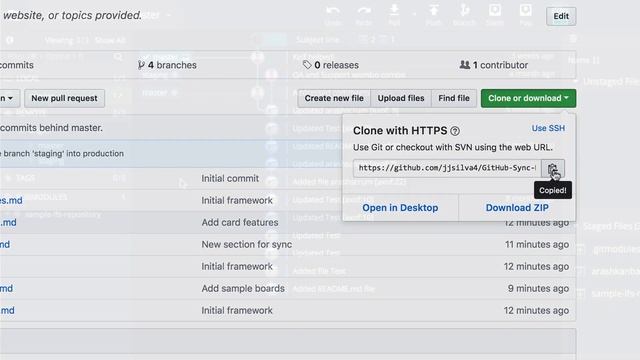
Task: Click the tag icon next to 0 releases
Action: point(307,64)
